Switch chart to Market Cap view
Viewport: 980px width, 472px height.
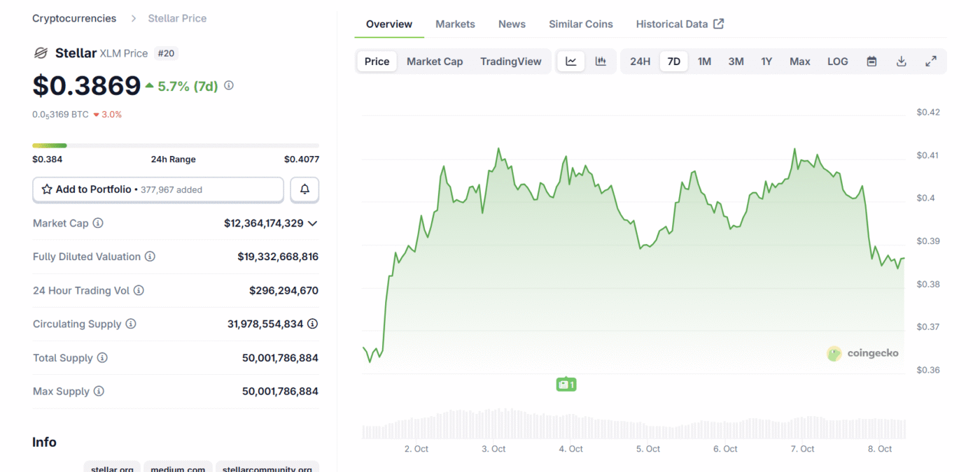[435, 62]
